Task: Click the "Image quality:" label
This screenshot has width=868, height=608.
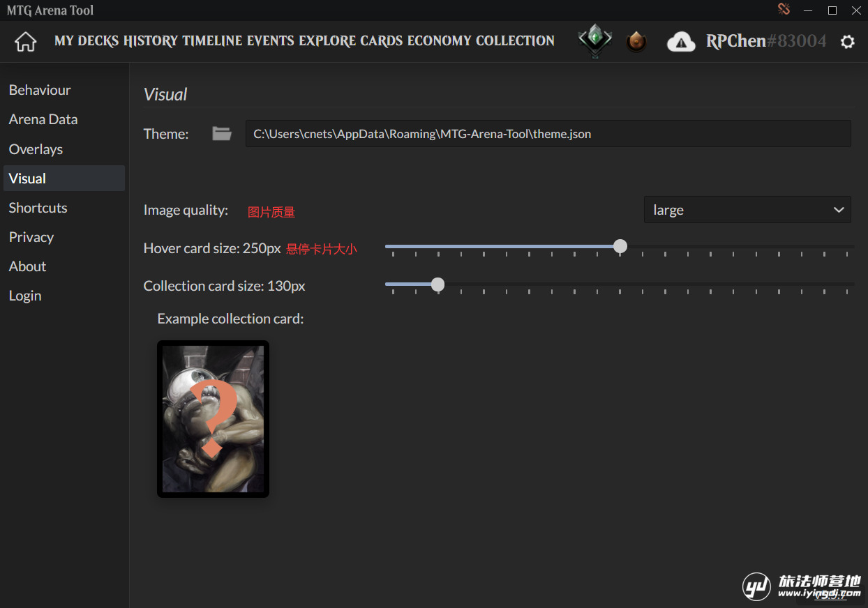Action: pyautogui.click(x=186, y=210)
